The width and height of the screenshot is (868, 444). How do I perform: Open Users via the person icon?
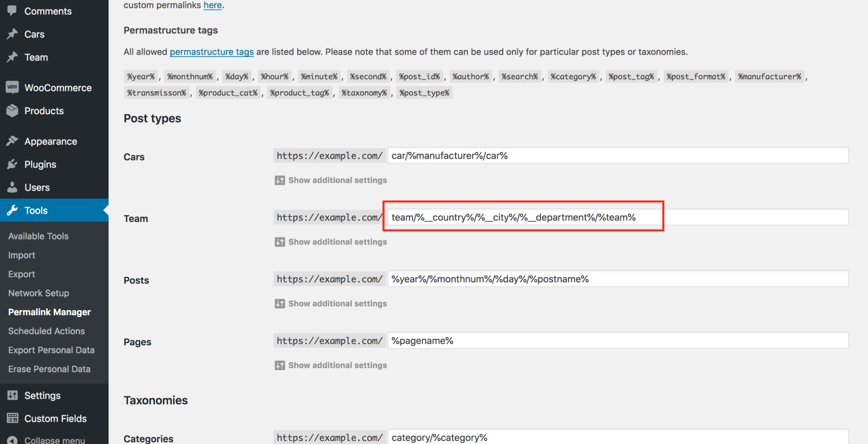[x=12, y=187]
